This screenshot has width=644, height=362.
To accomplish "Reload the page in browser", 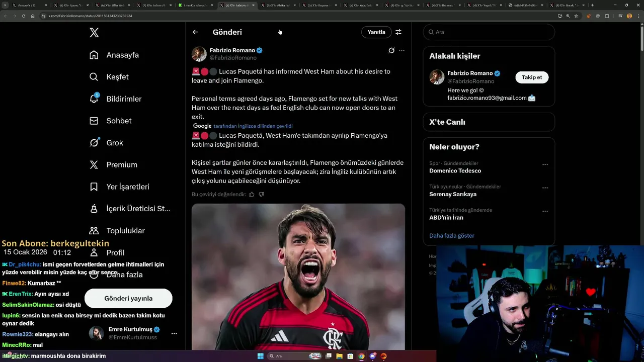I will [24, 16].
